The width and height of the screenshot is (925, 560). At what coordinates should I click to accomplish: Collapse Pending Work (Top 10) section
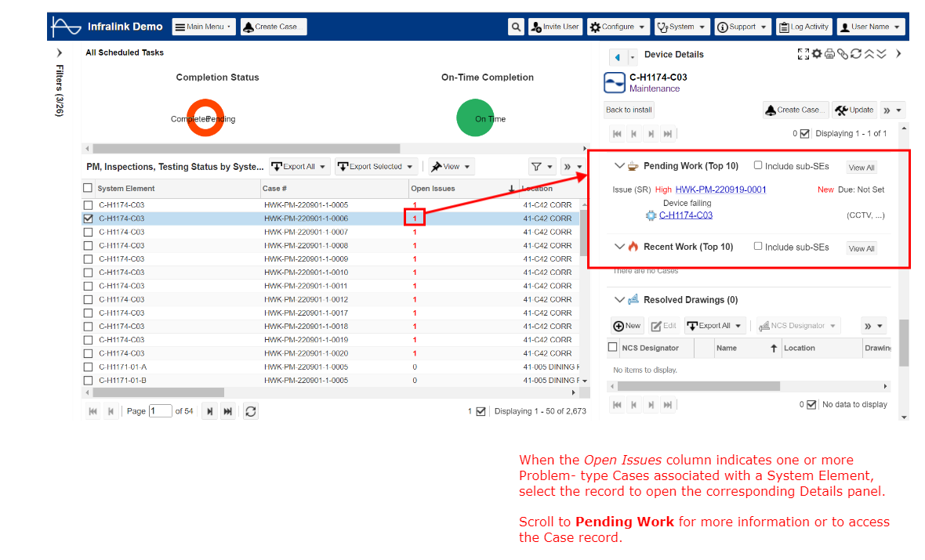tap(618, 166)
